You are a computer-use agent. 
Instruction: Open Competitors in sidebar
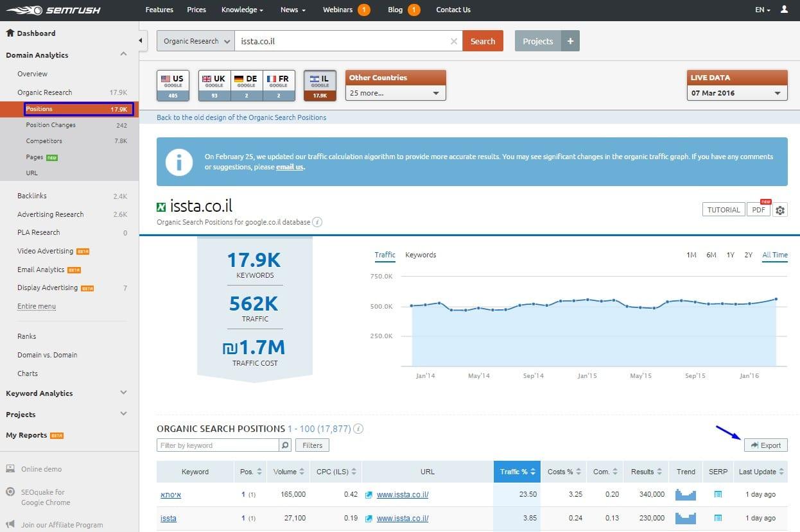[44, 141]
